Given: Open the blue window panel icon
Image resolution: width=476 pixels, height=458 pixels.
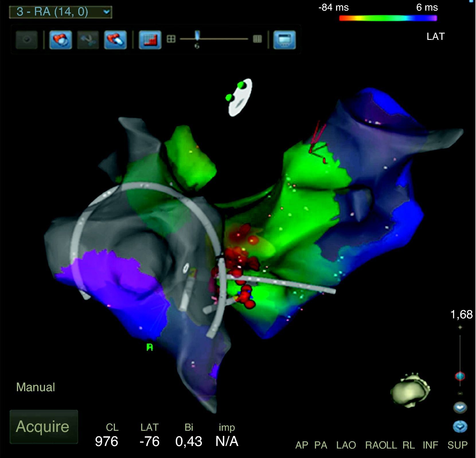Looking at the screenshot, I should pyautogui.click(x=284, y=40).
